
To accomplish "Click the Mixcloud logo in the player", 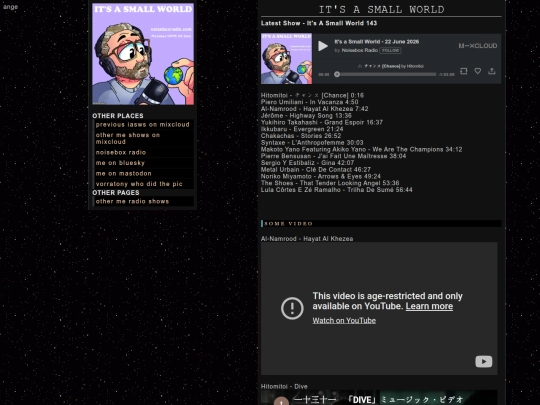I will (x=477, y=46).
